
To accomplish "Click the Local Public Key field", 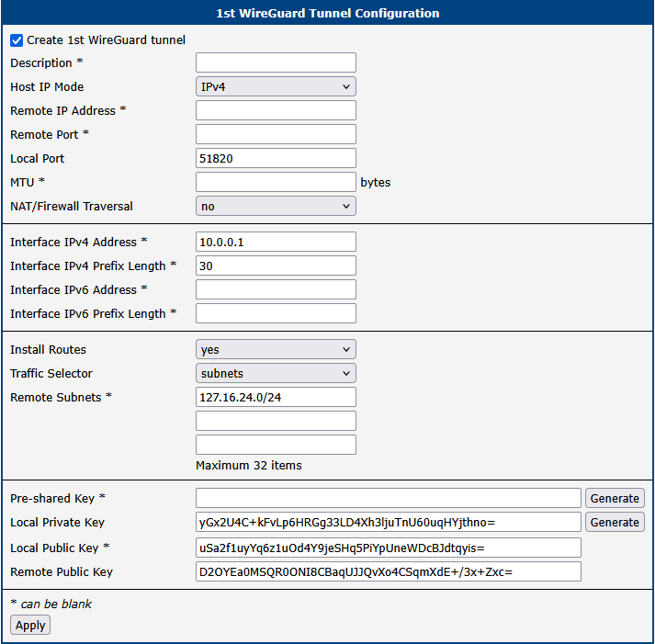I will click(389, 548).
